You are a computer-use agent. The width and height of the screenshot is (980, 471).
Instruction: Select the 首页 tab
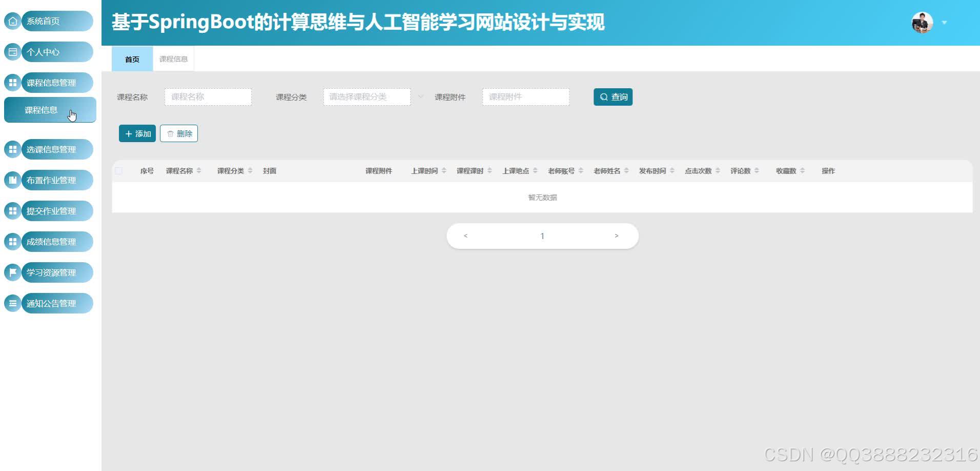coord(131,58)
